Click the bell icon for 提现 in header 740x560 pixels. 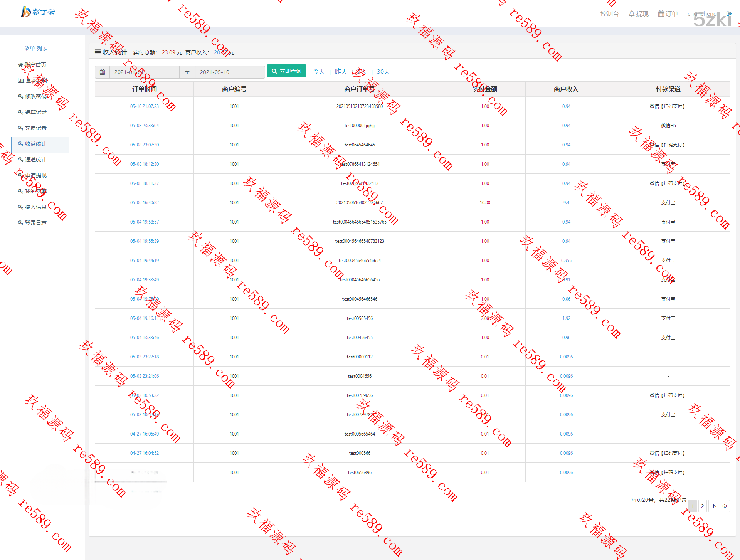(631, 14)
